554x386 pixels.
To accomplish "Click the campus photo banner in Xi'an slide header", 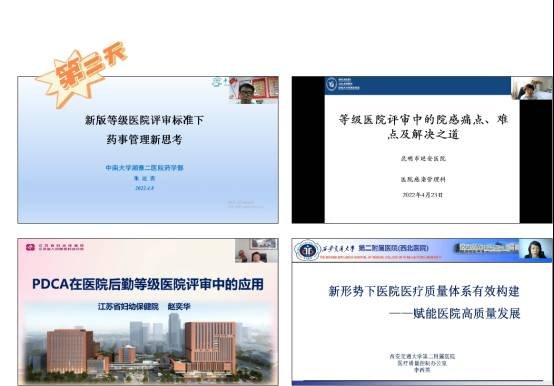I will point(486,248).
